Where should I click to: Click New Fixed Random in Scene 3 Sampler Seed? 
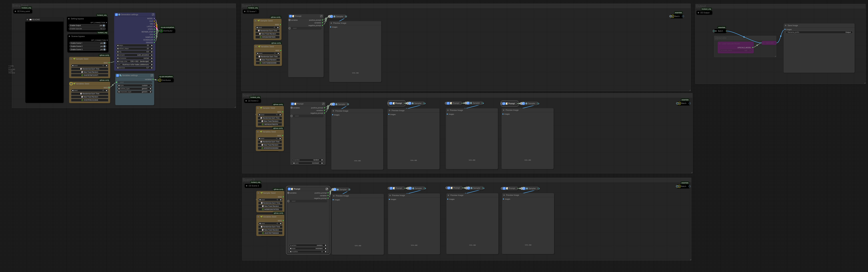pos(271,206)
